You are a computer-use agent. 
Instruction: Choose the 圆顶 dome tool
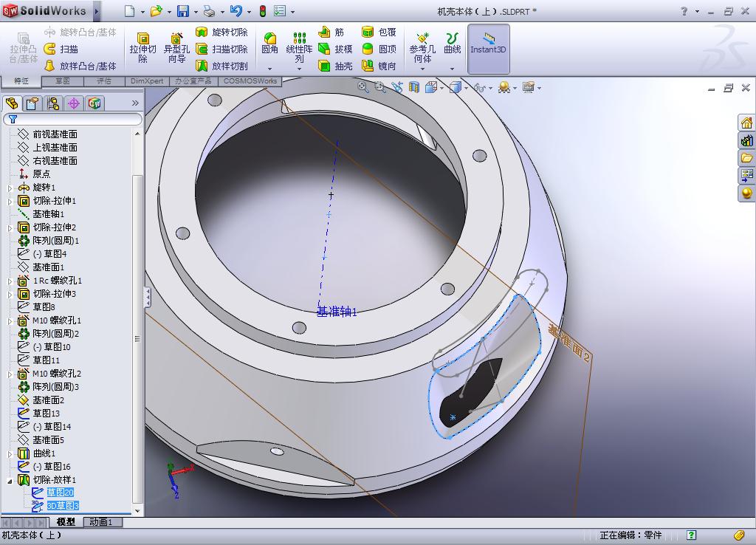(379, 49)
